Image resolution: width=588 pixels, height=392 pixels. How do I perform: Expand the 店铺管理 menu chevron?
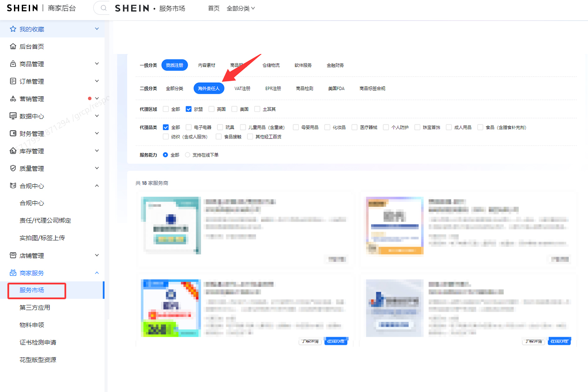pos(97,256)
